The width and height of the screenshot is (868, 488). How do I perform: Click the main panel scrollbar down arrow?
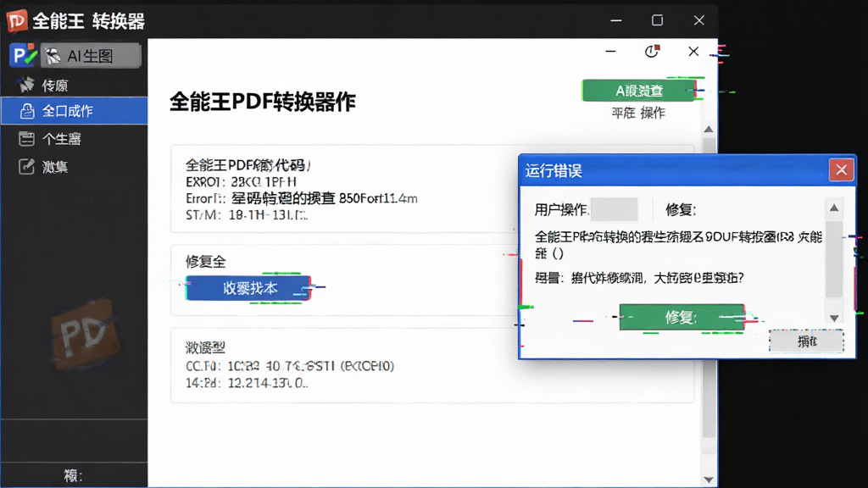(x=709, y=480)
